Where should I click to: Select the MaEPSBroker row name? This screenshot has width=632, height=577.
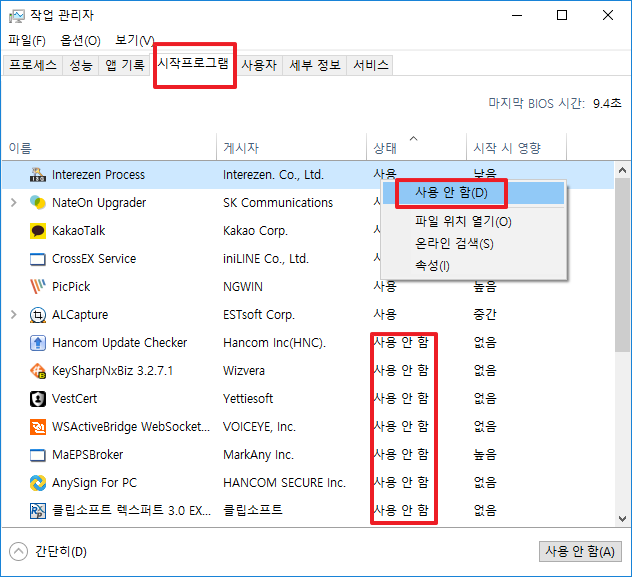tap(87, 455)
